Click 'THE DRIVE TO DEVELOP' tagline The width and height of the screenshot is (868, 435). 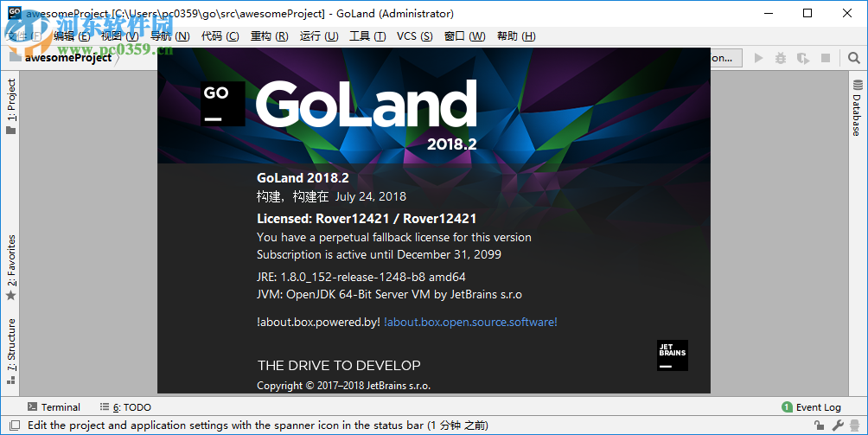click(x=339, y=365)
